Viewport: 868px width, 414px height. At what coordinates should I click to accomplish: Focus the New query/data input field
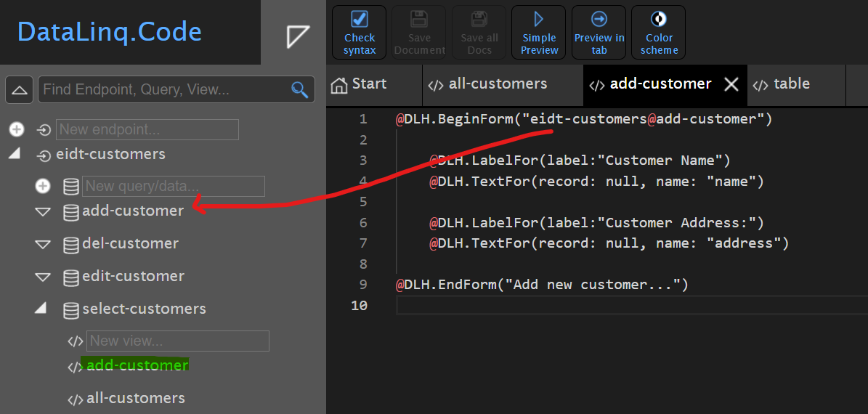pyautogui.click(x=174, y=187)
